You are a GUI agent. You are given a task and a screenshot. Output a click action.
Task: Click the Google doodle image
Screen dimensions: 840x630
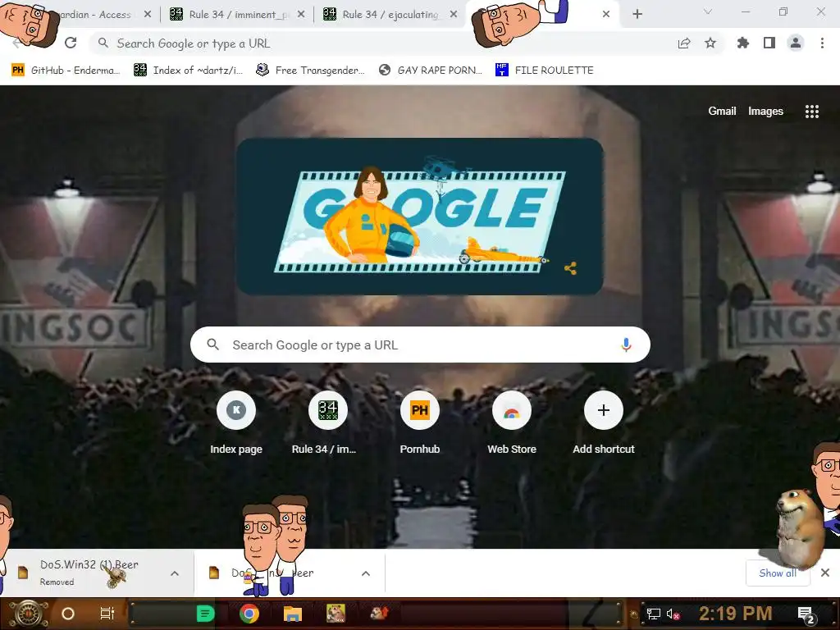tap(420, 217)
